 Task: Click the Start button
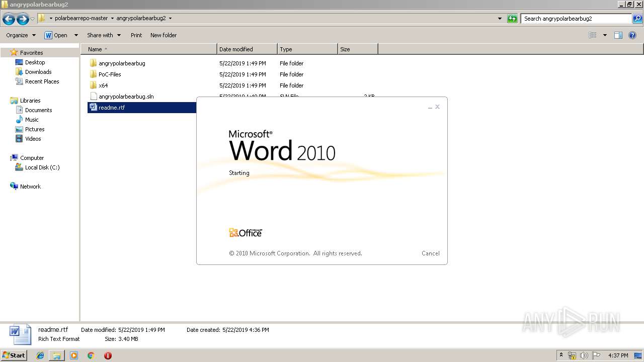click(14, 355)
